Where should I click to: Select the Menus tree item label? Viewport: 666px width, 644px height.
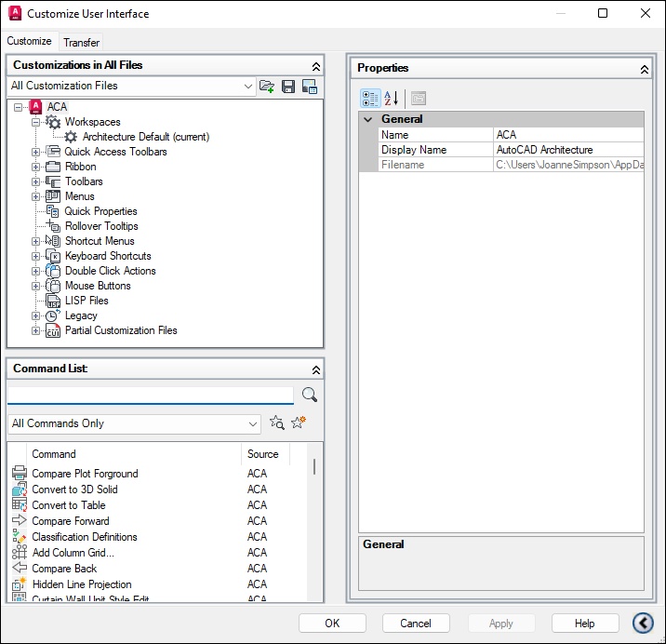pos(79,196)
